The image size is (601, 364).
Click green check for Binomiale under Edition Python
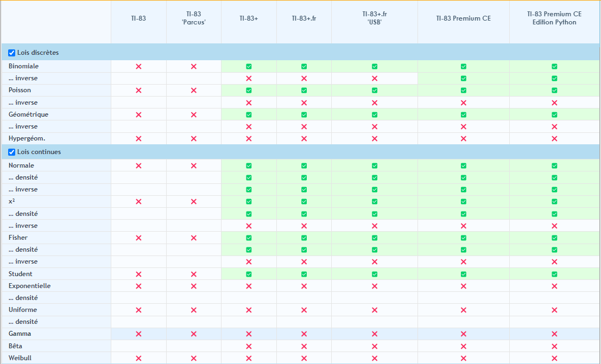pyautogui.click(x=554, y=67)
